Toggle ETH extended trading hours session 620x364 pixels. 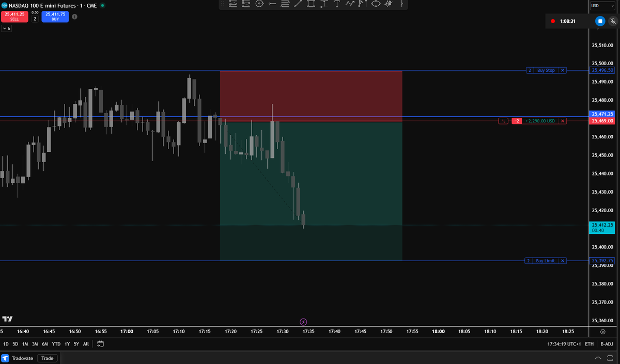tap(589, 344)
